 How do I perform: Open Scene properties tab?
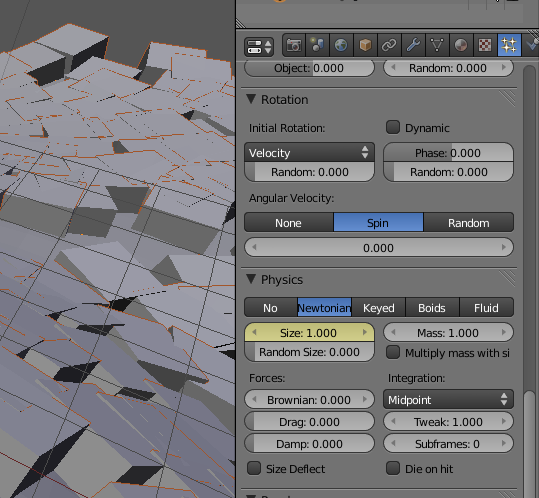coord(317,45)
